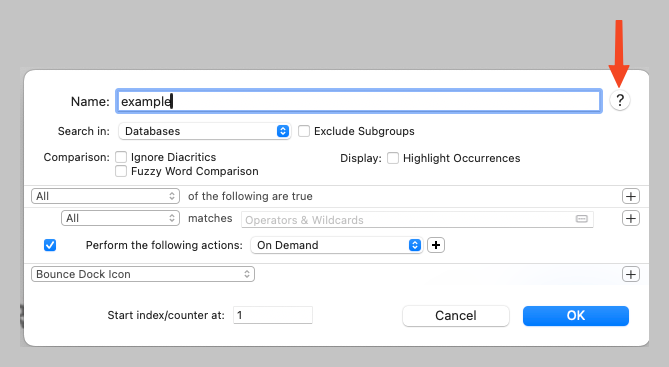Click the 'Highlight Occurrences' label text
Viewport: 669px width, 367px height.
(x=462, y=158)
